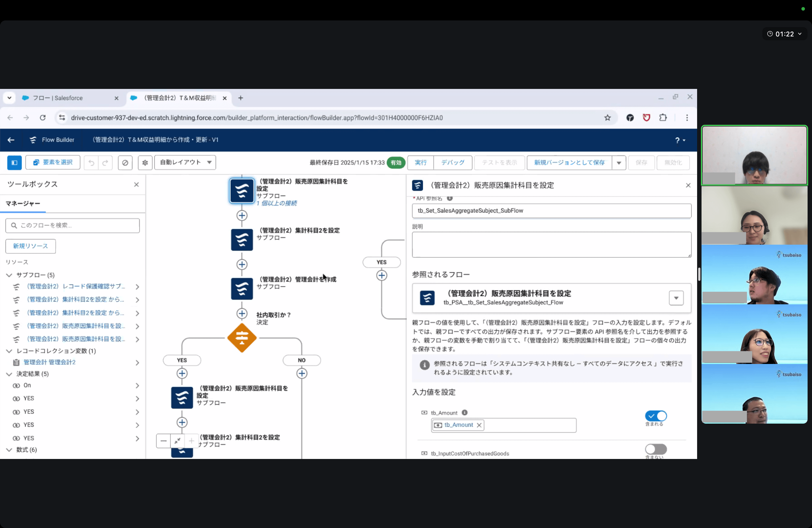
Task: Click the このフローを検索 search field
Action: coord(72,225)
